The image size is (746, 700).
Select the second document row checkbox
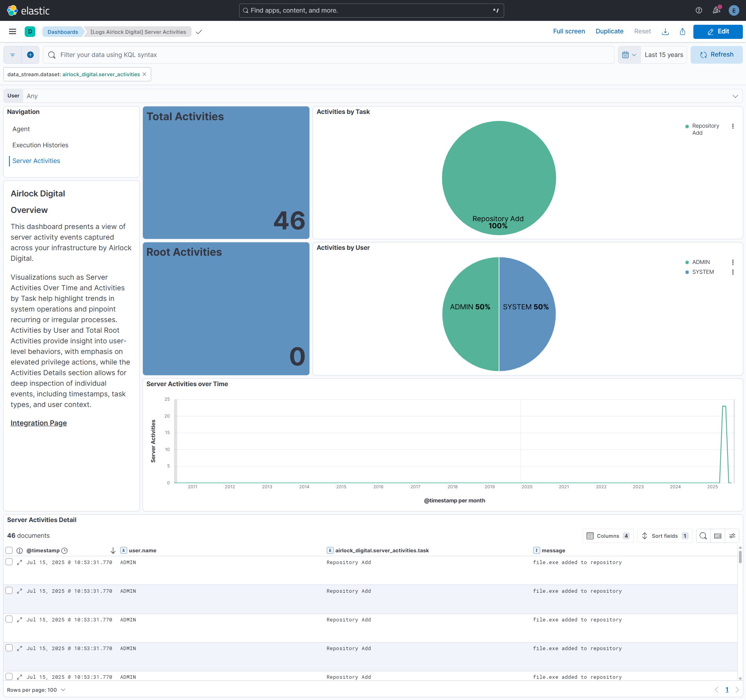point(9,591)
